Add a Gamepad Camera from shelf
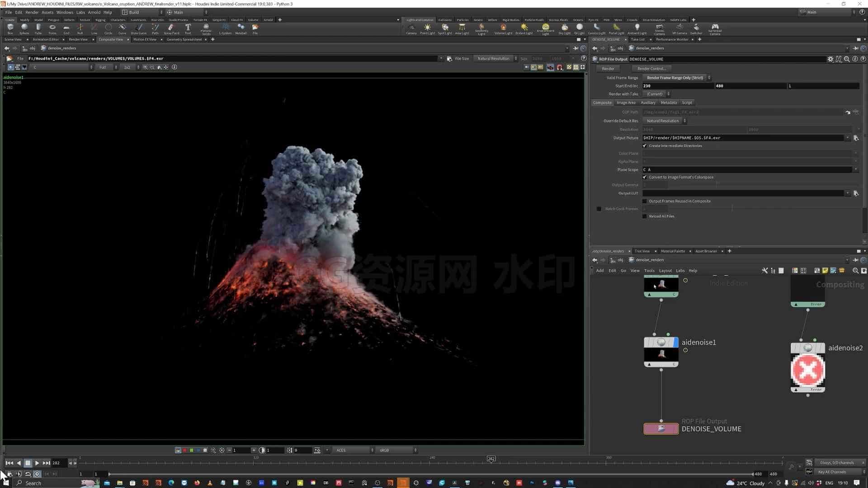The height and width of the screenshot is (488, 868). point(715,29)
